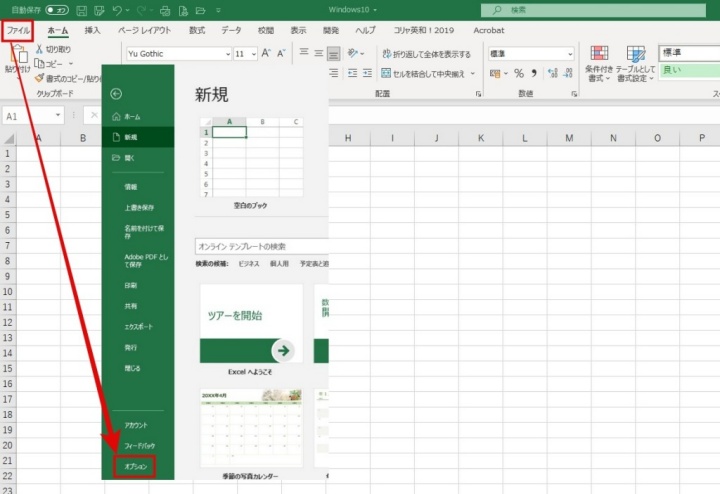Open the 開発 developer tab

(331, 30)
